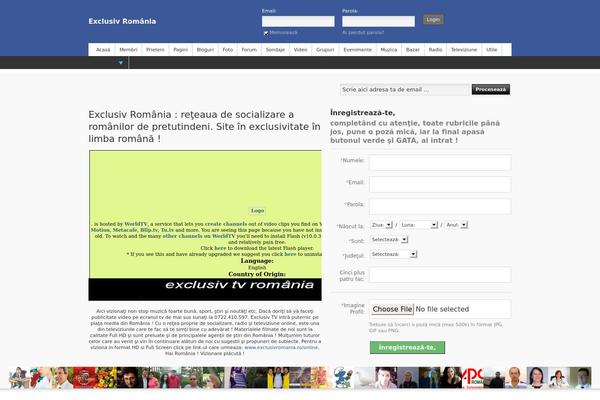600x400 pixels.
Task: Focus the header Parola login field
Action: pyautogui.click(x=378, y=21)
